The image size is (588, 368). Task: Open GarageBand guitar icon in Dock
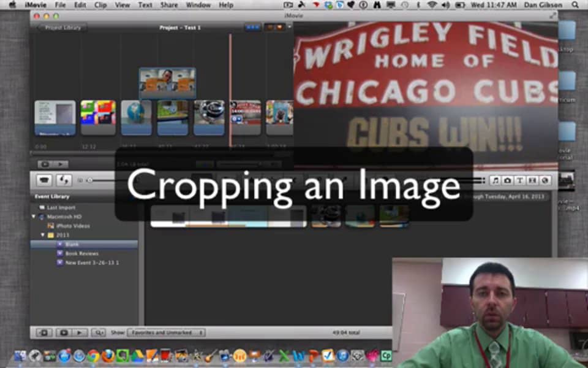coord(211,355)
